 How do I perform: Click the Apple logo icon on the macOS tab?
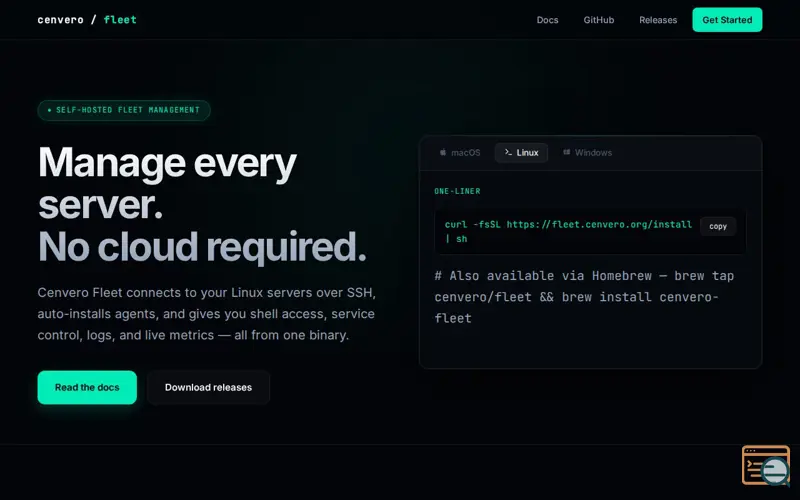click(443, 153)
